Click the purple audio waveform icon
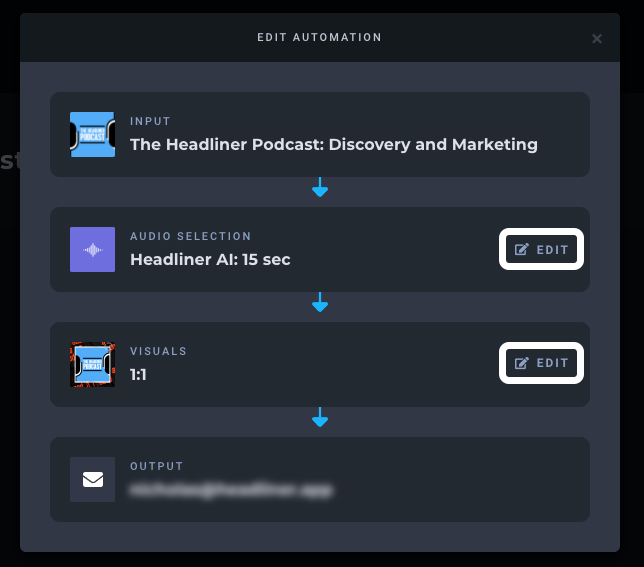This screenshot has height=567, width=644. point(92,249)
